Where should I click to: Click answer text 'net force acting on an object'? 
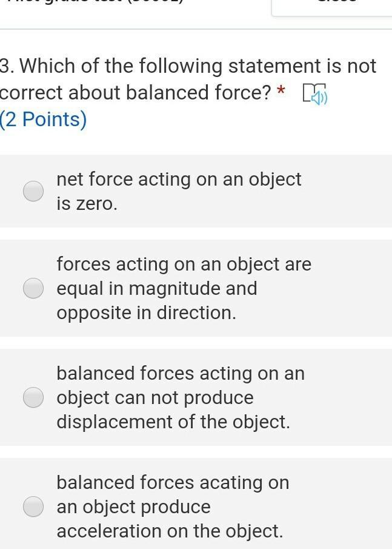[179, 180]
